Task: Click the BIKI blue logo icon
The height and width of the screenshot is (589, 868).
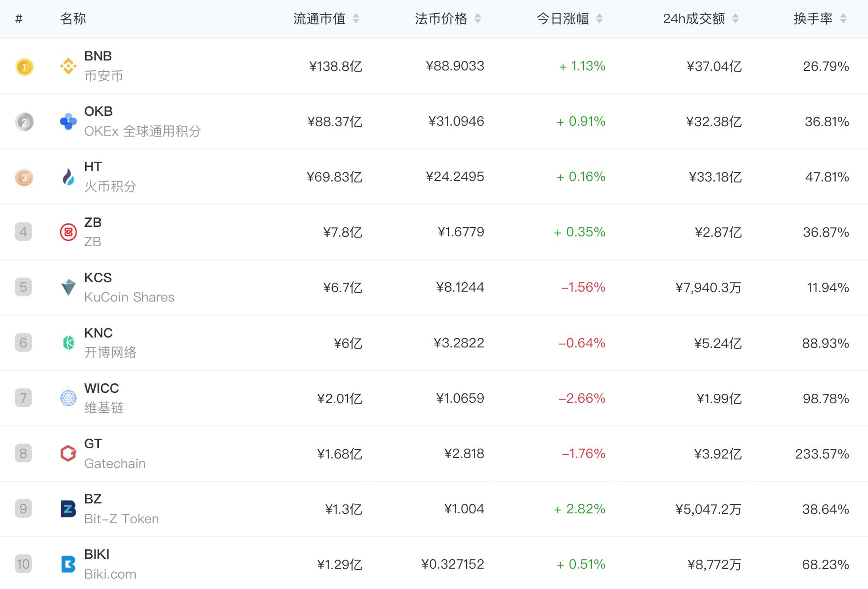Action: [x=69, y=564]
